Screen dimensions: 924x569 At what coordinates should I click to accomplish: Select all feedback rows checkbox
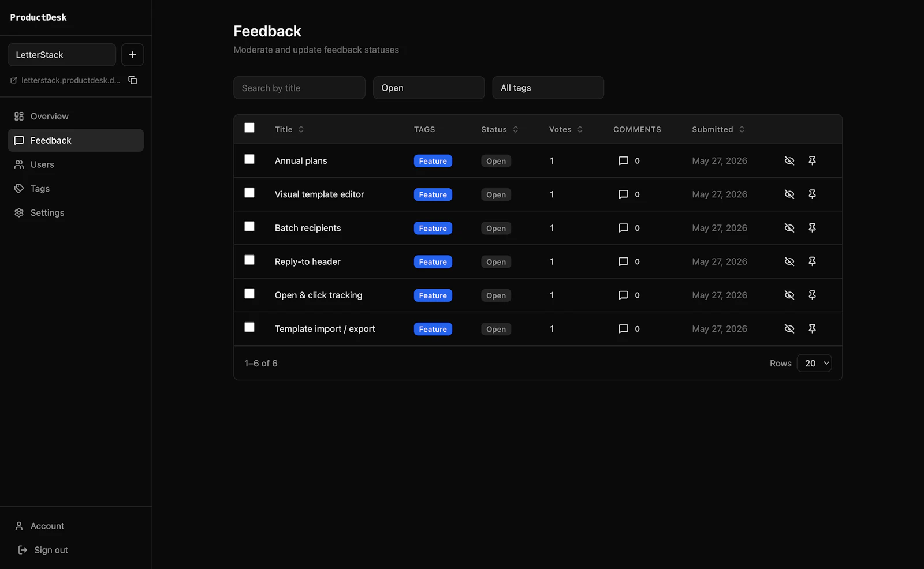pos(249,128)
